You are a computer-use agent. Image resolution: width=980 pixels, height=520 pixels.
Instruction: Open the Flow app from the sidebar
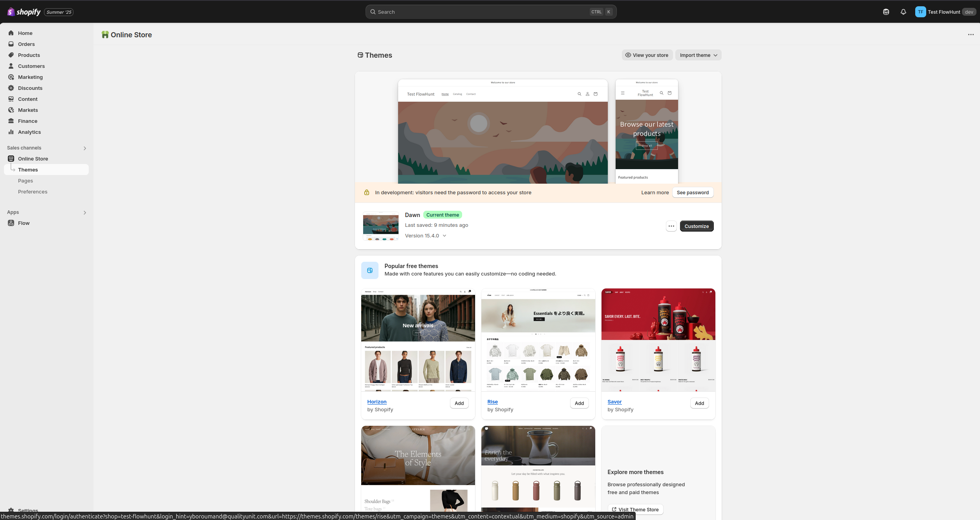pos(24,223)
